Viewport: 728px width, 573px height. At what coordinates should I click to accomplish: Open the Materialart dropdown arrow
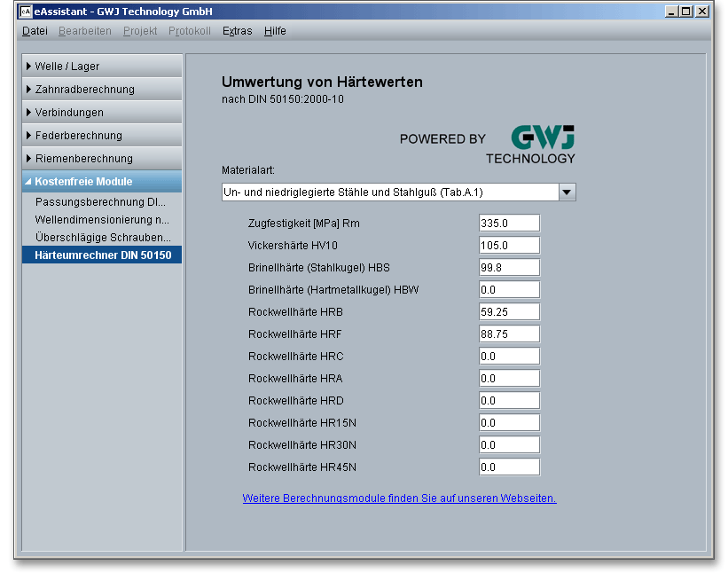click(x=567, y=192)
